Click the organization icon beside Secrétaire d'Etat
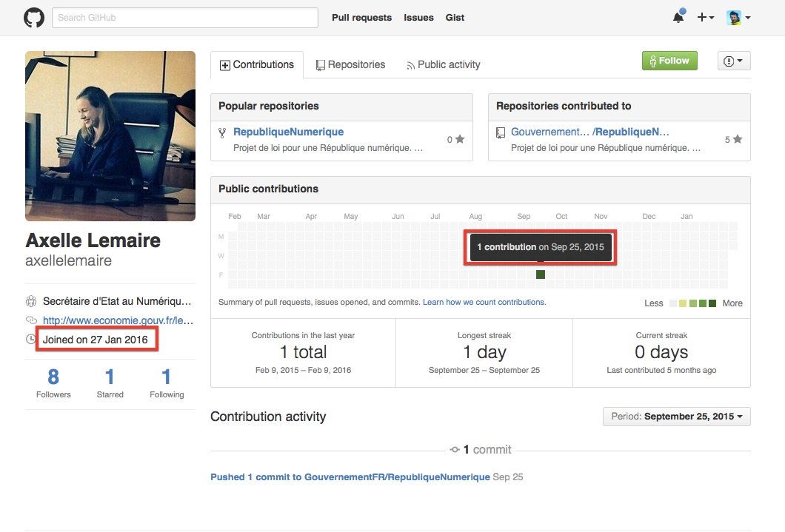 [x=31, y=301]
